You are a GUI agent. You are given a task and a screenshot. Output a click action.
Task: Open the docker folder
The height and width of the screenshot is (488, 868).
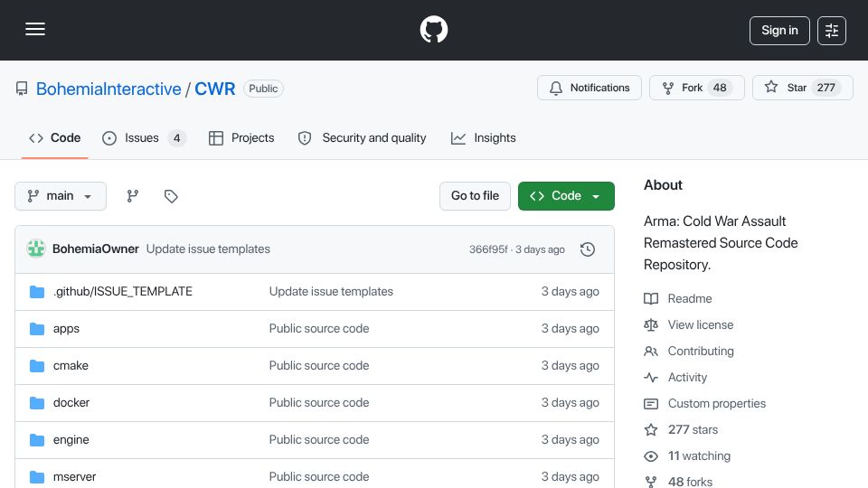point(71,403)
